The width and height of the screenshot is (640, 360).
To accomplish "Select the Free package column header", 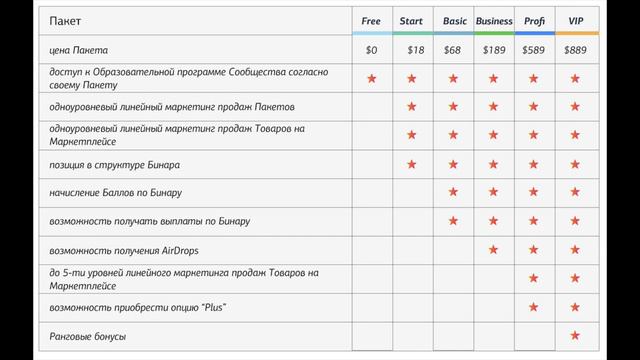I will tap(371, 21).
